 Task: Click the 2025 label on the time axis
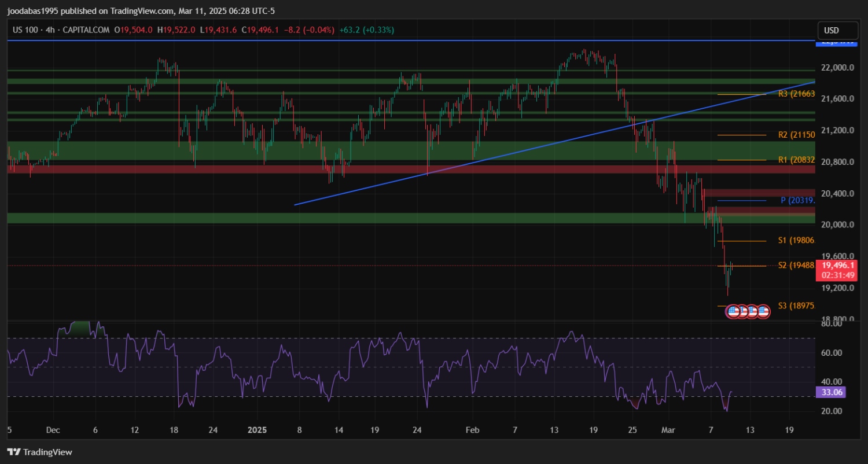(x=257, y=430)
